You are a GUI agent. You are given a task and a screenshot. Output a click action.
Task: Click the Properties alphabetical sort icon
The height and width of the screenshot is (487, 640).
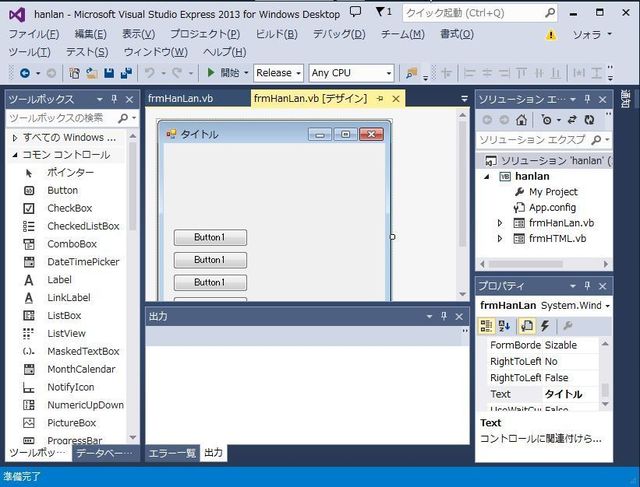pos(504,326)
